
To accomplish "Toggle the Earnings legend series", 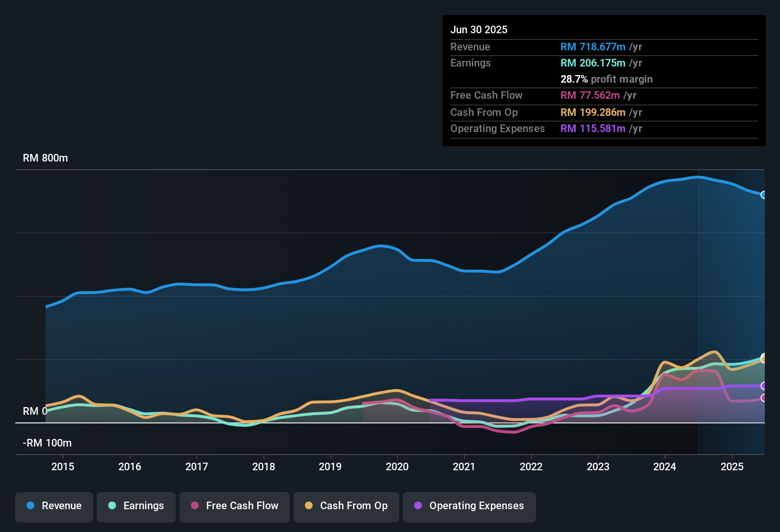I will [x=136, y=506].
